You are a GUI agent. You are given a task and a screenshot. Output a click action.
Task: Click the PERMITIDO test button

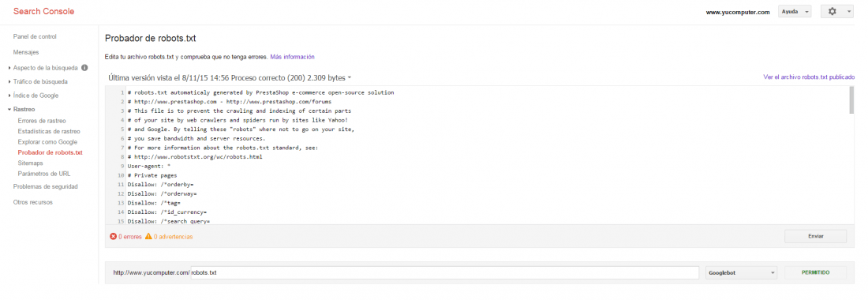[x=815, y=273]
